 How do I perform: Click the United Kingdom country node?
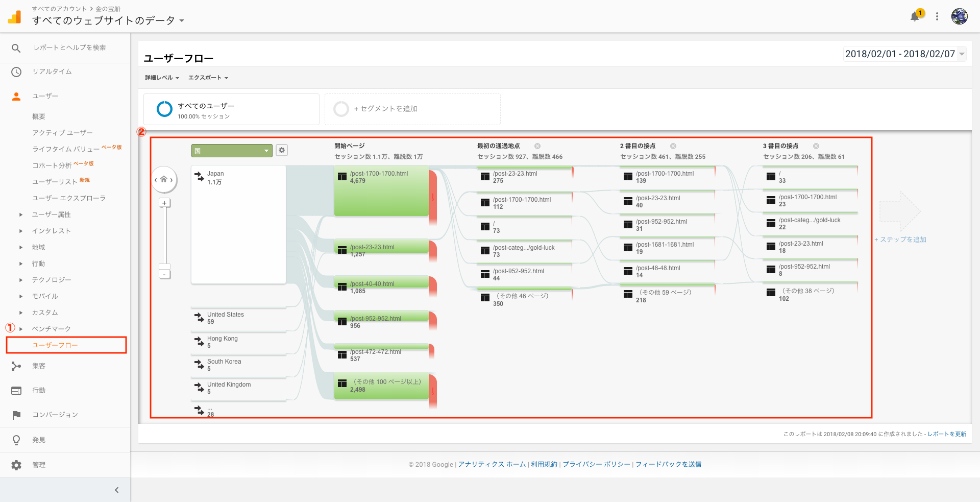[238, 388]
